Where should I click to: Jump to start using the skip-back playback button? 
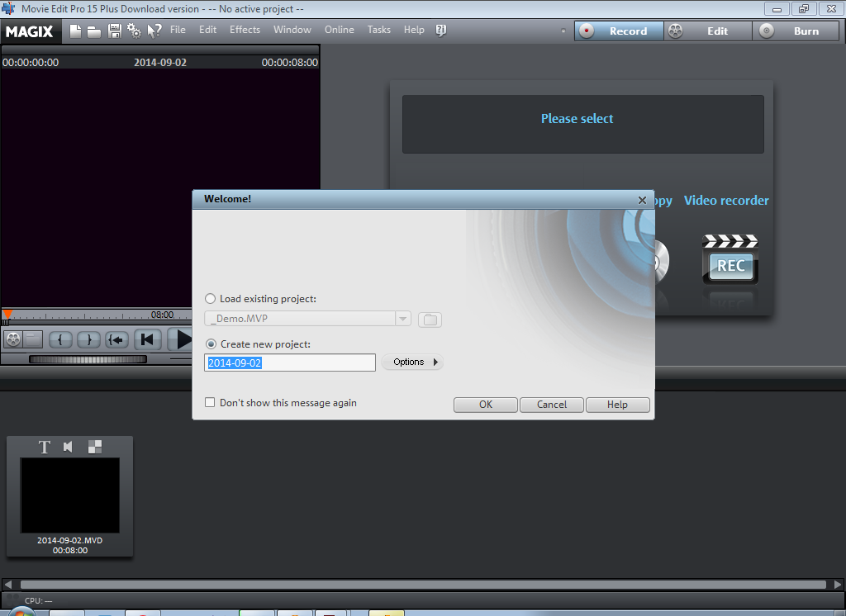point(149,339)
